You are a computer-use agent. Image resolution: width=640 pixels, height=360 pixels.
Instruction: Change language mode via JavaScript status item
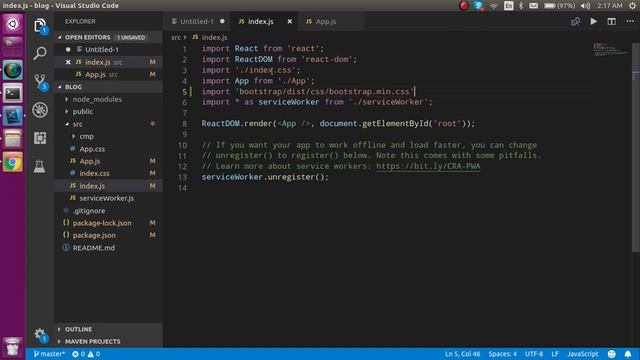tap(582, 354)
